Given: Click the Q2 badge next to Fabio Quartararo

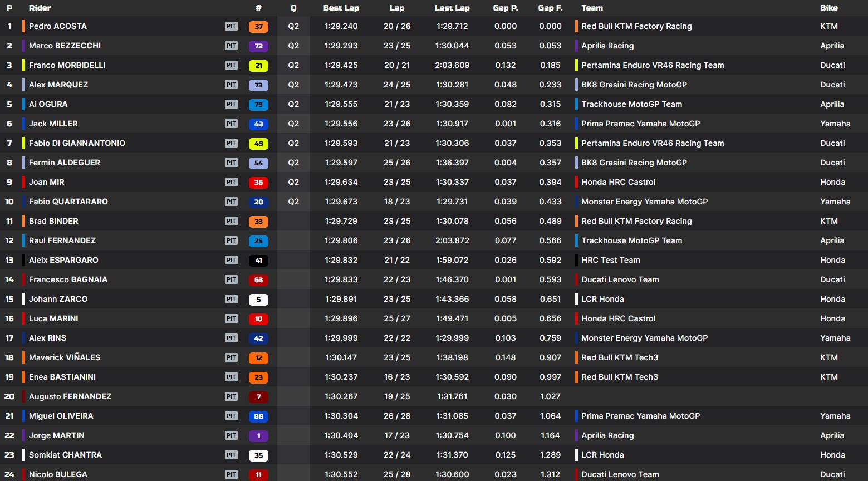Looking at the screenshot, I should 293,202.
